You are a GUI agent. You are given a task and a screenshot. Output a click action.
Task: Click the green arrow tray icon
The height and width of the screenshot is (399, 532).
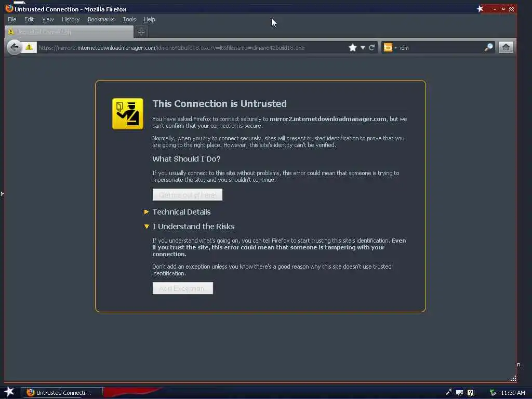pyautogui.click(x=493, y=393)
